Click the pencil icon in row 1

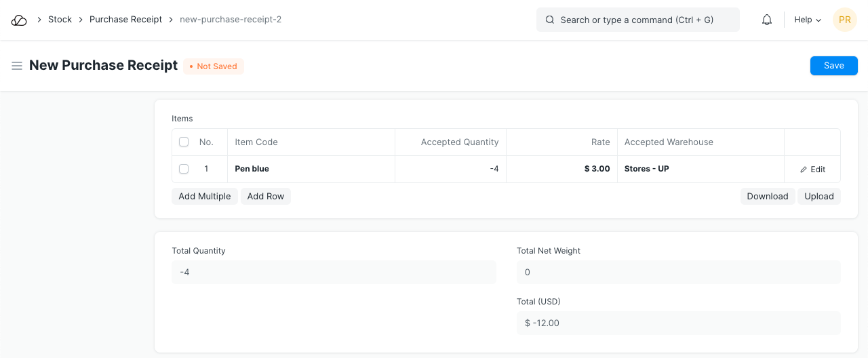[804, 170]
